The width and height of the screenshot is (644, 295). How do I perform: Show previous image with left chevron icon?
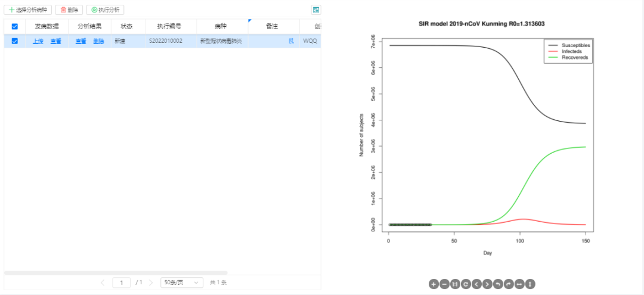coord(476,284)
